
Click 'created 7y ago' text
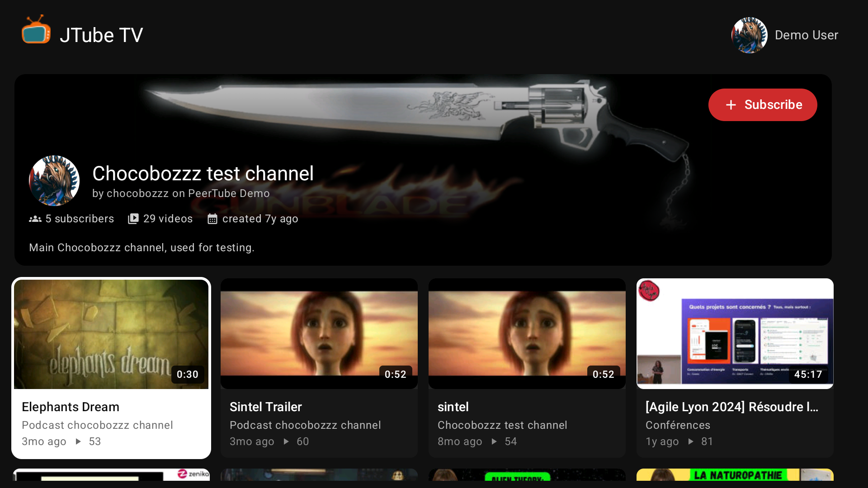click(x=260, y=219)
